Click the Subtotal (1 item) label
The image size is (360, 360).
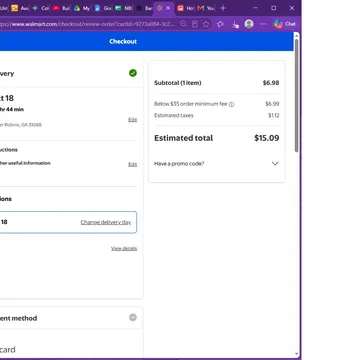tap(178, 83)
